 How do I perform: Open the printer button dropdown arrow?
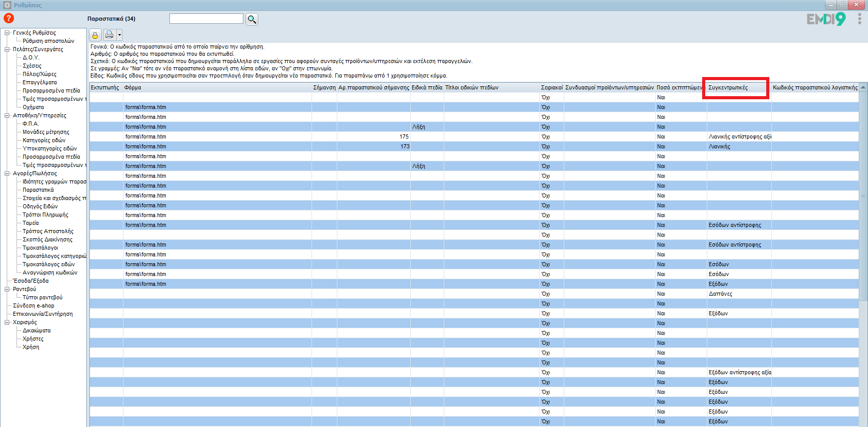119,35
